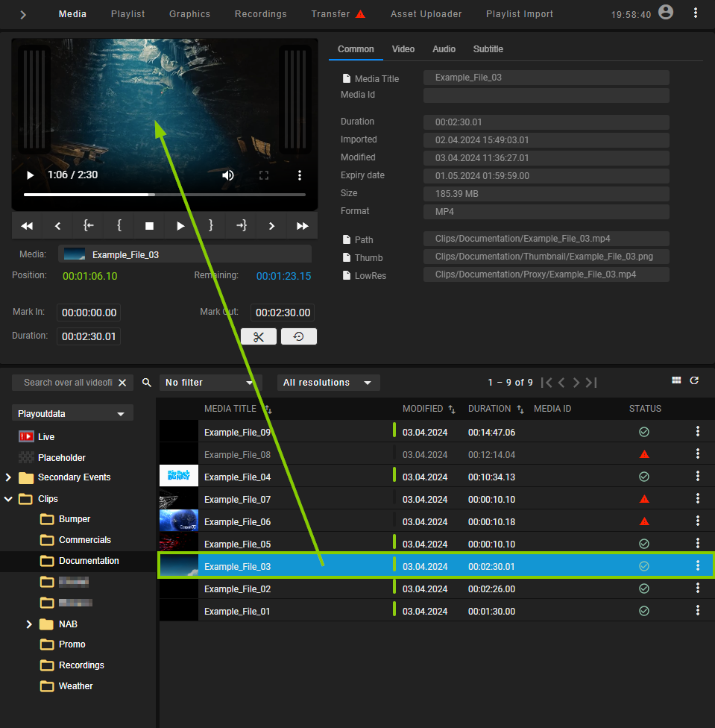Open the three-dot options for Example_File_09
Image resolution: width=715 pixels, height=728 pixels.
click(697, 431)
